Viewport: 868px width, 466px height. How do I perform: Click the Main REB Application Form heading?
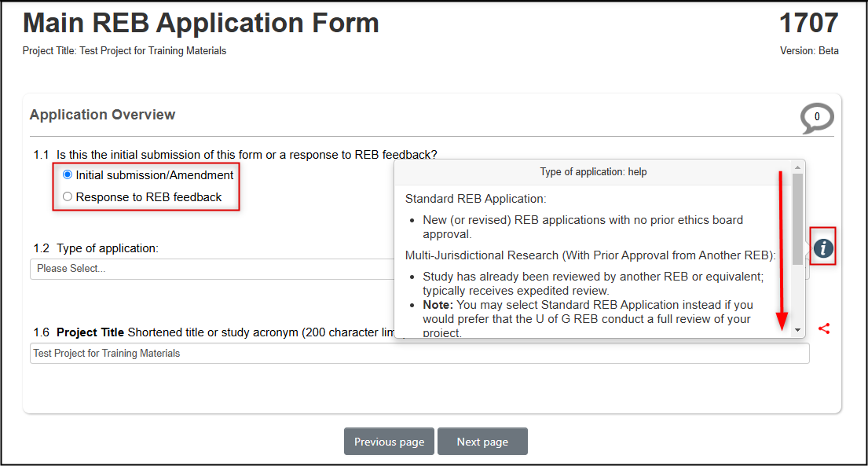[x=201, y=24]
